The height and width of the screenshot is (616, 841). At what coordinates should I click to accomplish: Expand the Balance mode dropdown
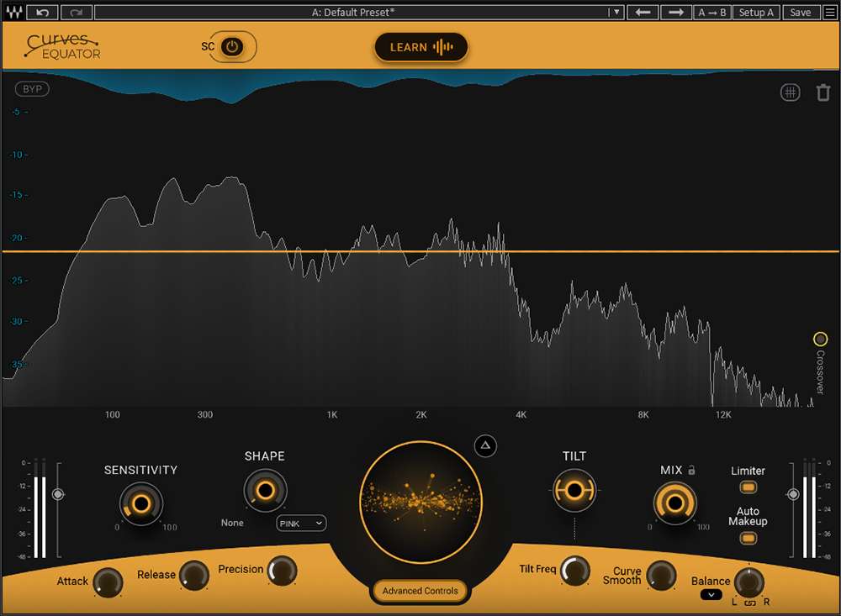tap(710, 595)
